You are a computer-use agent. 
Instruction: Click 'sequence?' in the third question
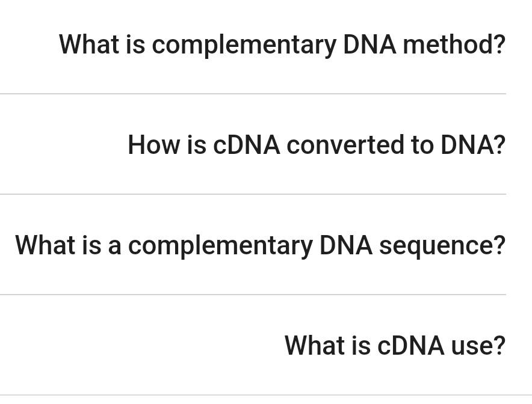tap(442, 246)
